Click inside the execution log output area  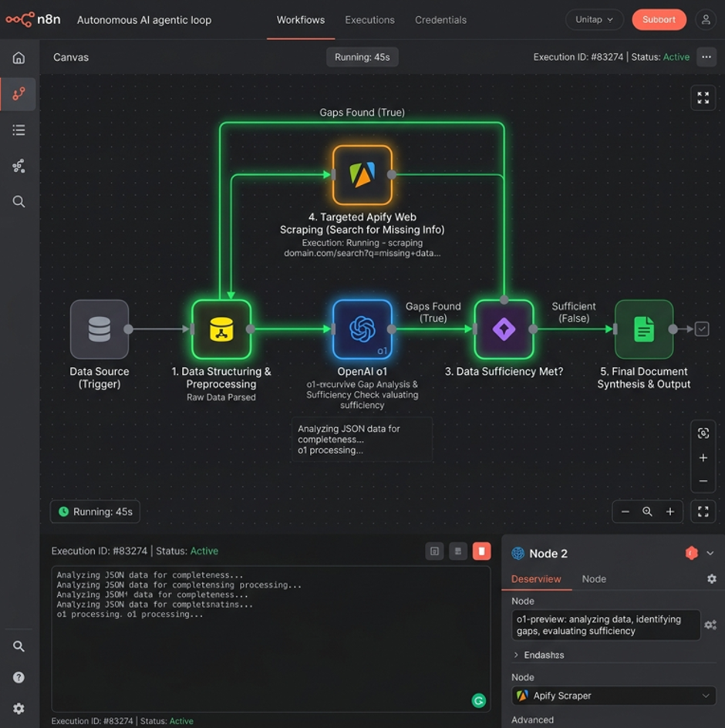point(271,639)
